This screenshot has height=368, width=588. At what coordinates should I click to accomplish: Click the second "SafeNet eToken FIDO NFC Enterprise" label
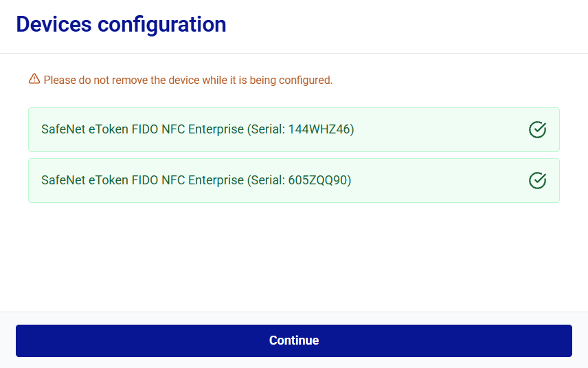coord(142,181)
